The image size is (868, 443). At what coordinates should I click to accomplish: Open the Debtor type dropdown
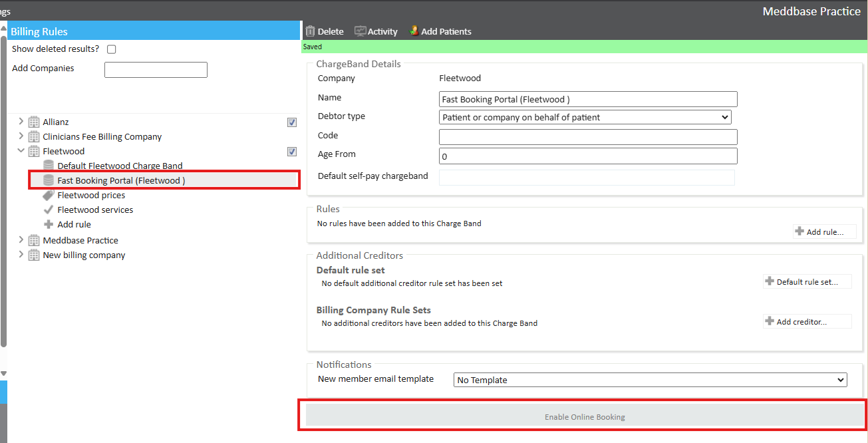585,118
